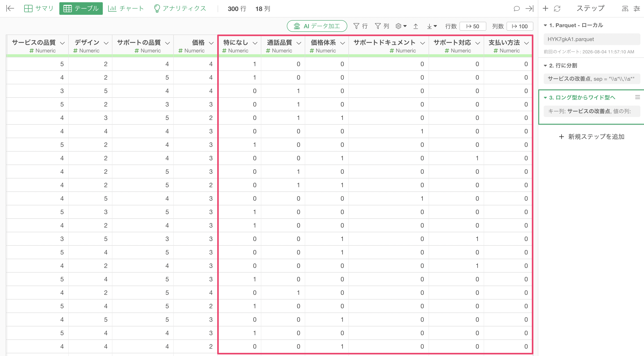Image resolution: width=644 pixels, height=356 pixels.
Task: Collapse step 3. ロング型からワイド型へ
Action: point(545,98)
